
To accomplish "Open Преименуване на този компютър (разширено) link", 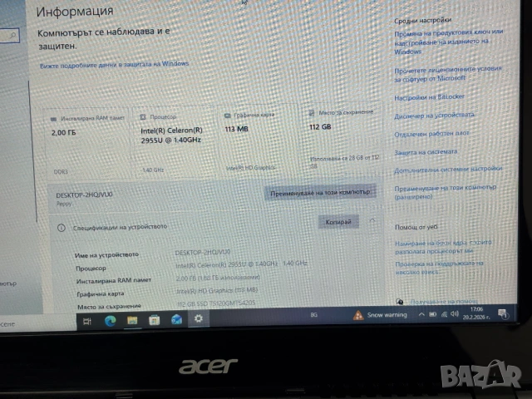I will click(446, 192).
